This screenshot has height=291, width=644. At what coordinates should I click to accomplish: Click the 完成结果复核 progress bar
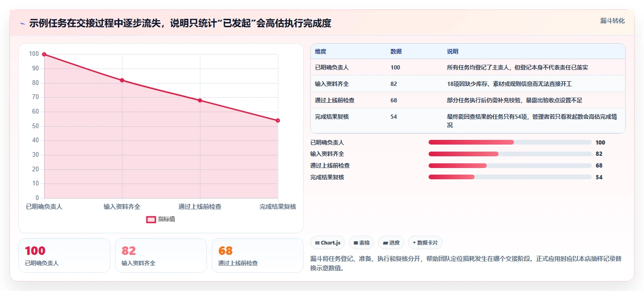(x=510, y=177)
